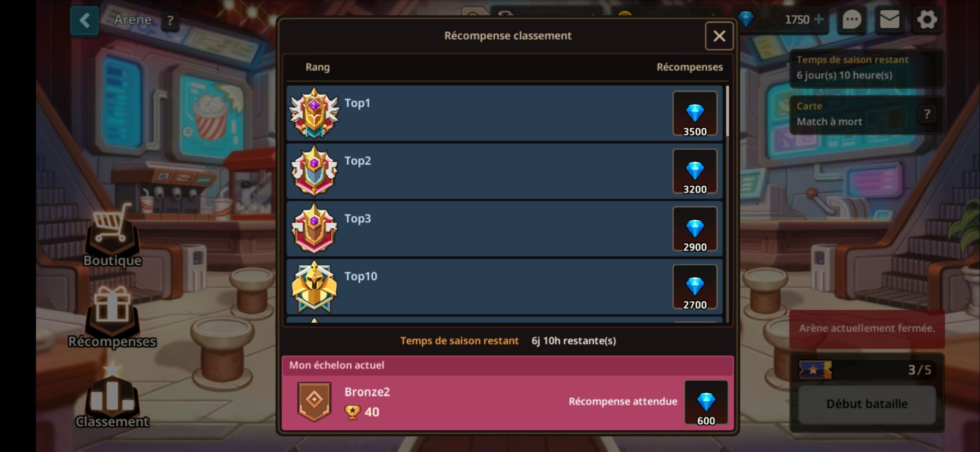Open the Classement leaderboard icon
Screen dimensions: 980x452
tap(112, 395)
